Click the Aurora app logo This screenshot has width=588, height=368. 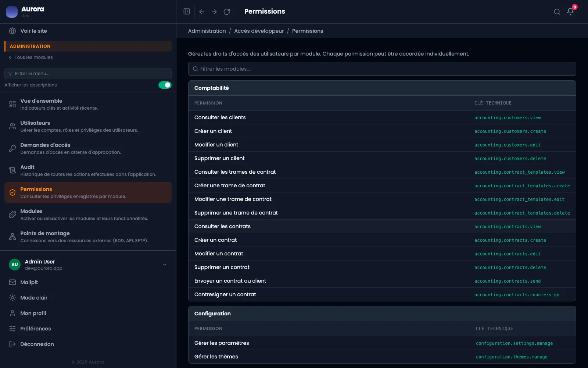coord(12,12)
